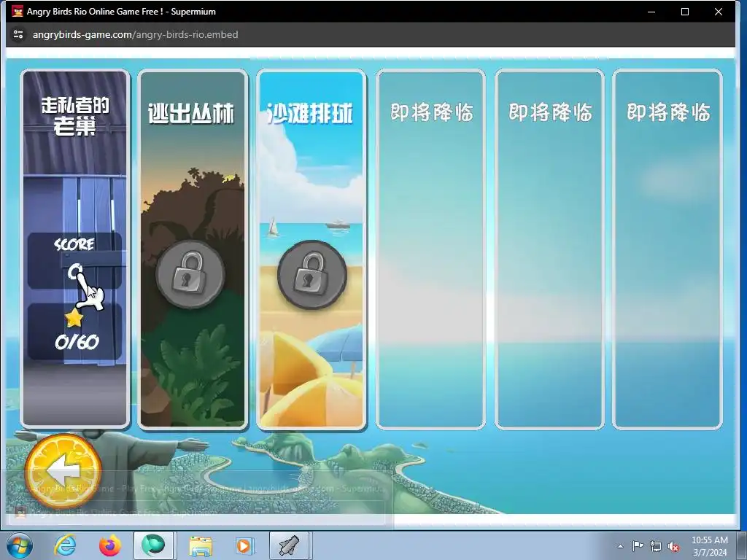Image resolution: width=747 pixels, height=560 pixels.
Task: Click the Angry Birds favicon in title bar
Action: 18,12
